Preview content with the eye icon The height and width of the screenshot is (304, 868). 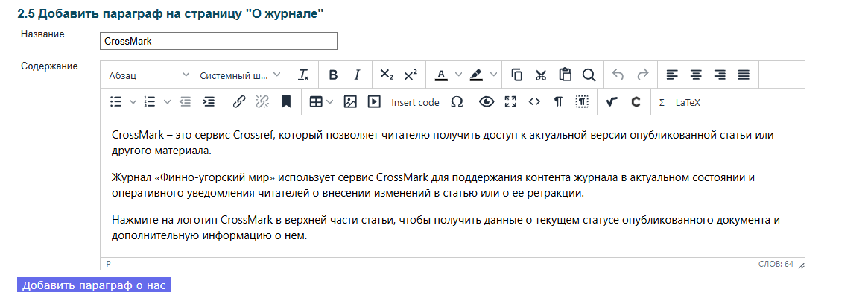pyautogui.click(x=487, y=102)
